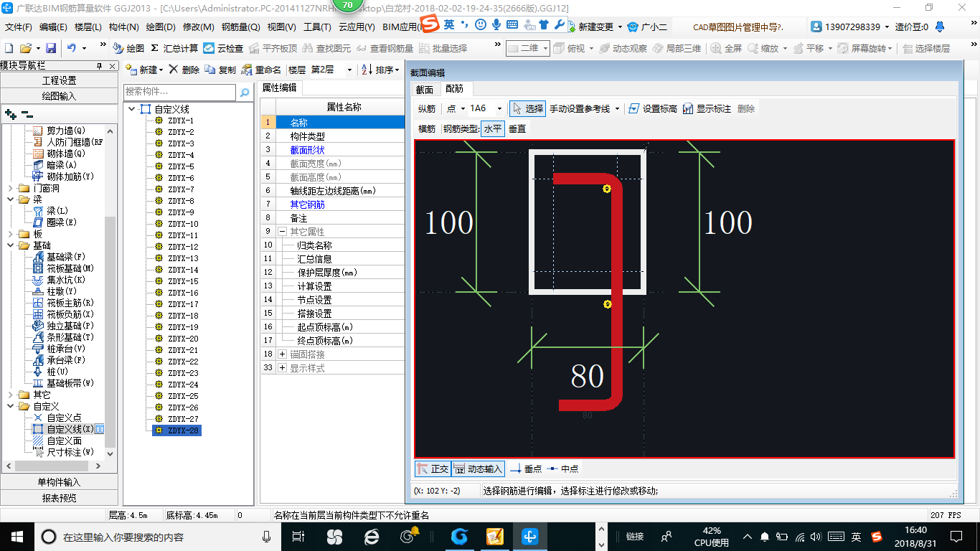
Task: Toggle 水平 rebar type
Action: tap(493, 128)
